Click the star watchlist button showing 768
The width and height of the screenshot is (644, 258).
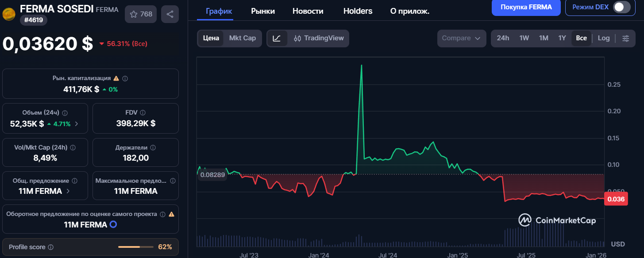[141, 14]
